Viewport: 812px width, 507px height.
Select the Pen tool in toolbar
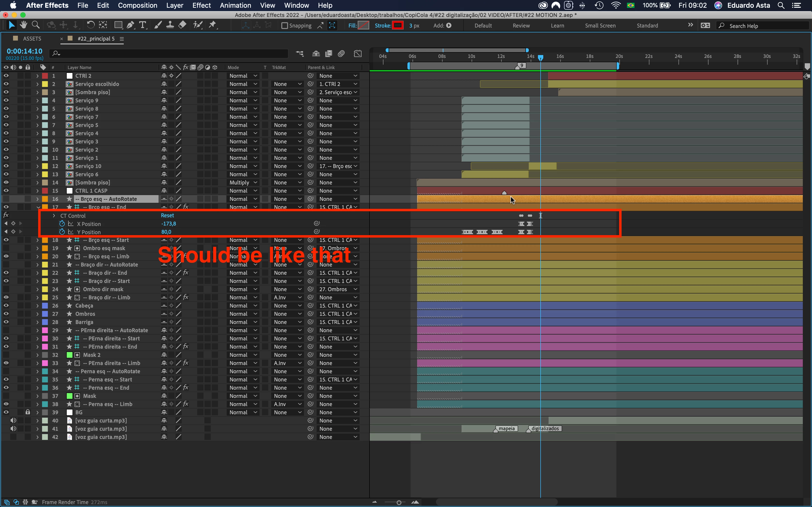click(x=130, y=25)
